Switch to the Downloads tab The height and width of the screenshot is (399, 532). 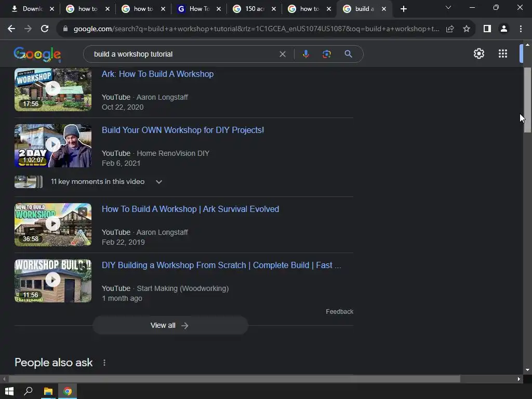point(27,9)
